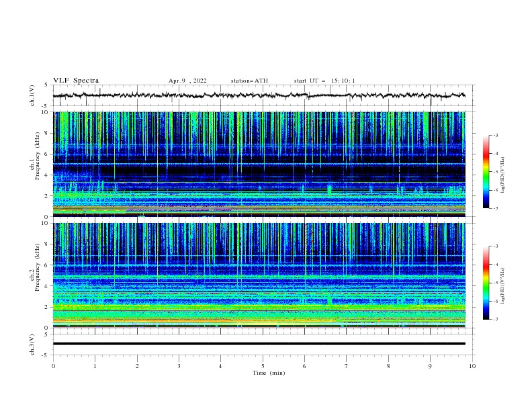Click the "0" tick on the time axis
The height and width of the screenshot is (411, 532).
pos(53,366)
